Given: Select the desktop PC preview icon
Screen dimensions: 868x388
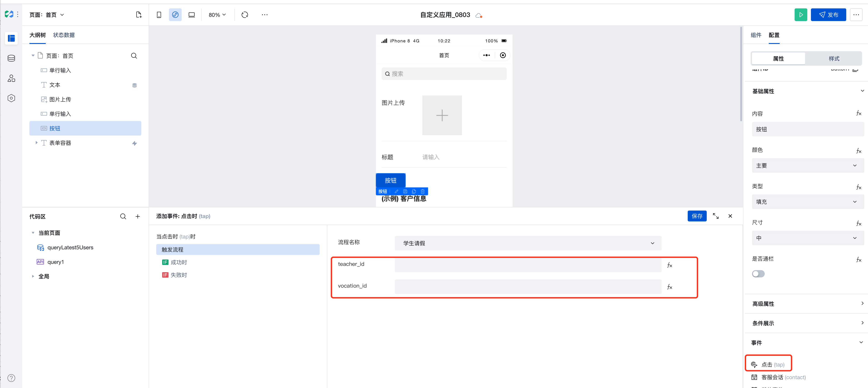Looking at the screenshot, I should [191, 15].
